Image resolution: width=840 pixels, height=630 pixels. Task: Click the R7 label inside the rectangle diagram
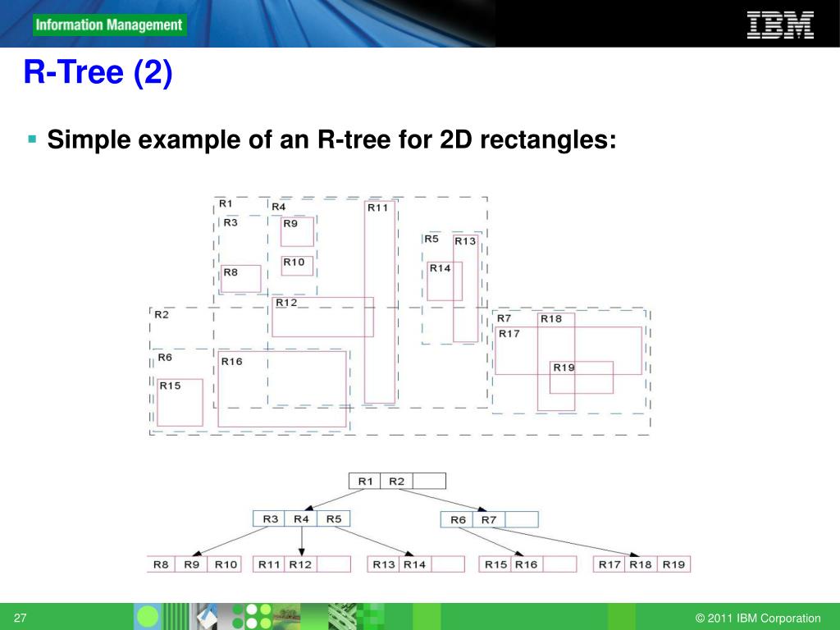504,318
